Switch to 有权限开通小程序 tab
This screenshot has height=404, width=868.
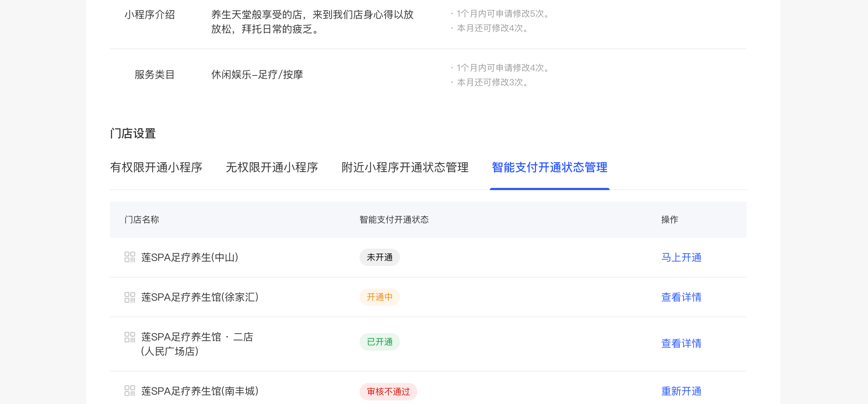156,167
